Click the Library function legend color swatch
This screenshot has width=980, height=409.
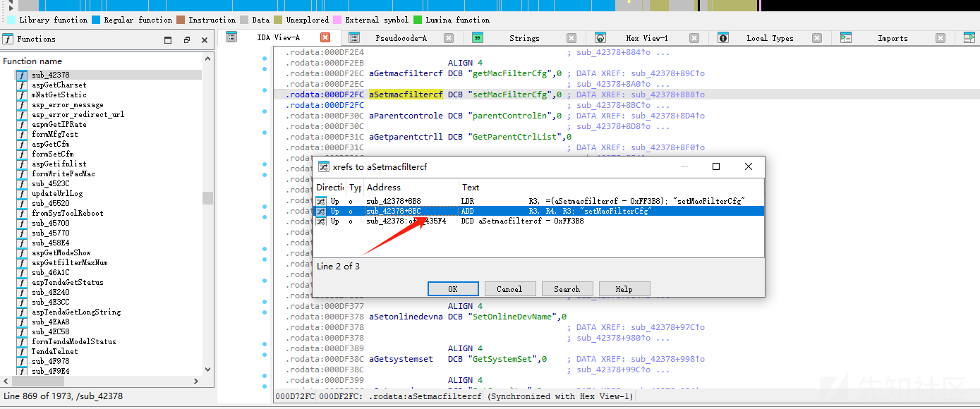click(11, 20)
